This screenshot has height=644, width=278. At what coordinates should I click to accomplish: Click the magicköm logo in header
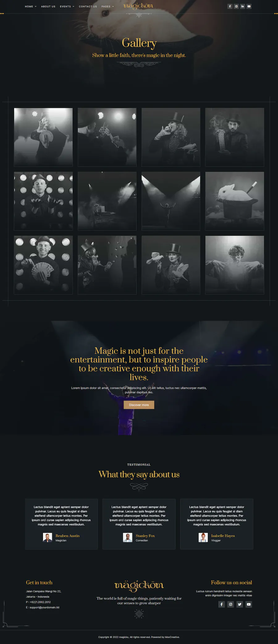tap(138, 6)
